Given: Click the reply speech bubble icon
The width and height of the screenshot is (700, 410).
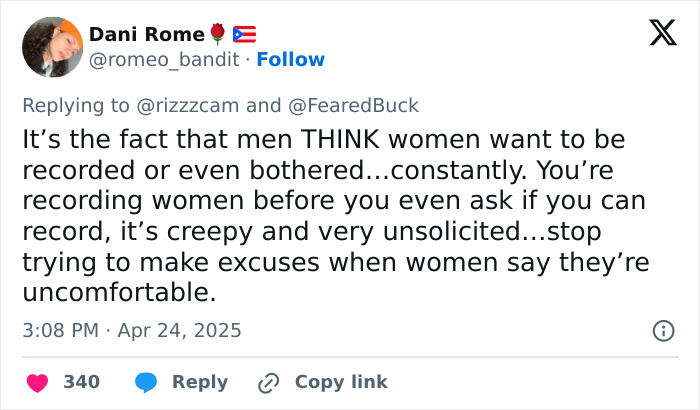Looking at the screenshot, I should 147,382.
